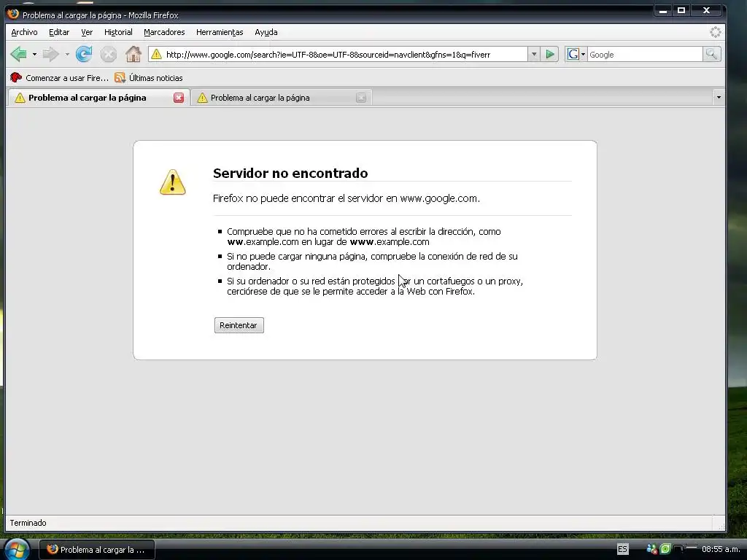Click the yellow warning triangle on error page
The image size is (747, 560).
point(172,182)
